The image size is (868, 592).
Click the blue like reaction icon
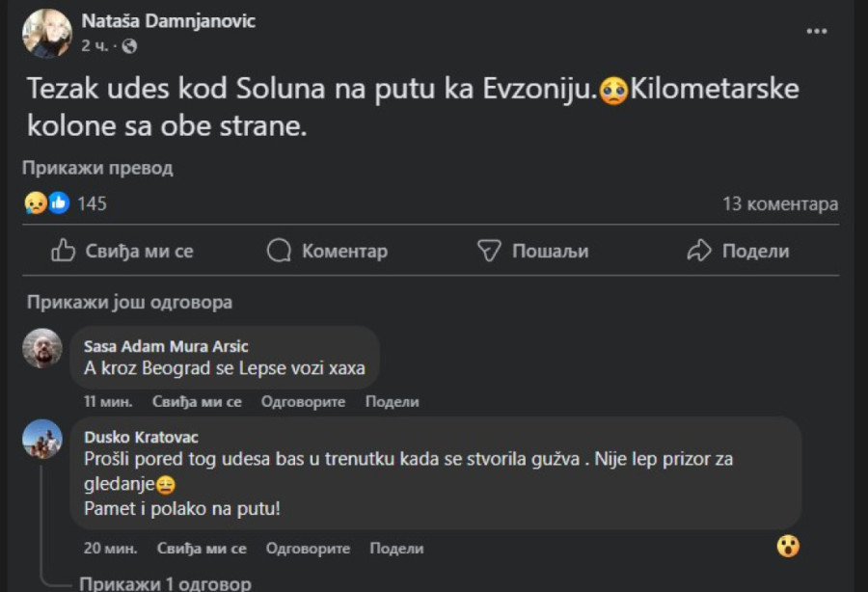(x=58, y=203)
